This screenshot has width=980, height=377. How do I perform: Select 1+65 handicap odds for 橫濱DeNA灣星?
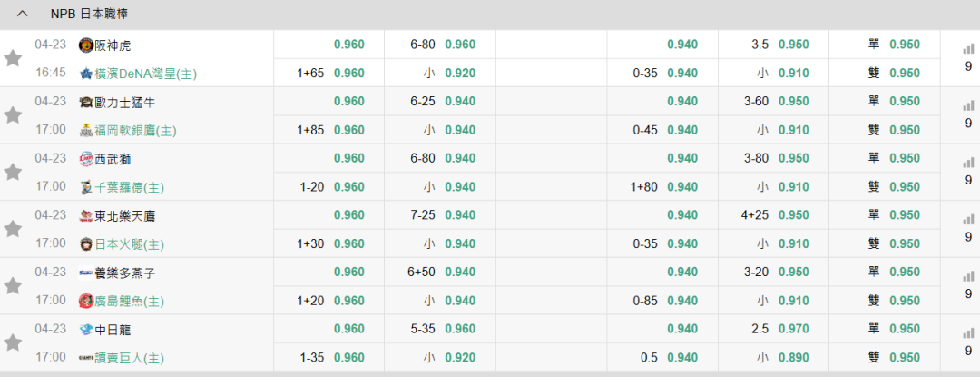click(348, 73)
